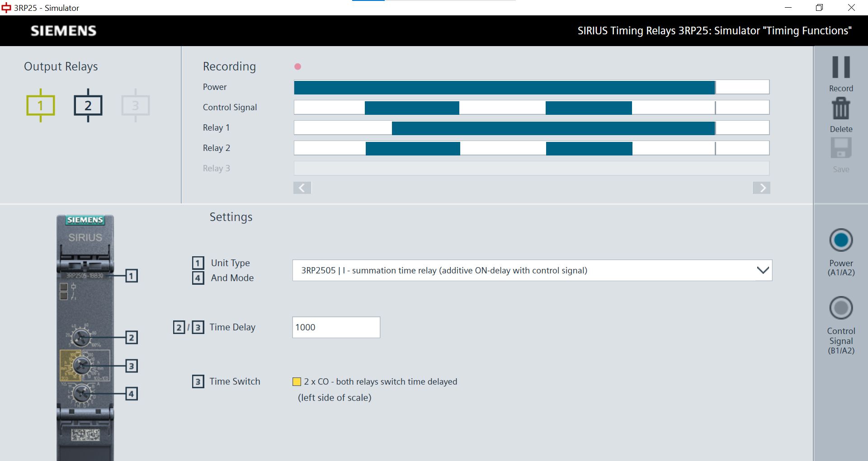Image resolution: width=868 pixels, height=461 pixels.
Task: Click callout 4 on the relay device image
Action: 131,394
